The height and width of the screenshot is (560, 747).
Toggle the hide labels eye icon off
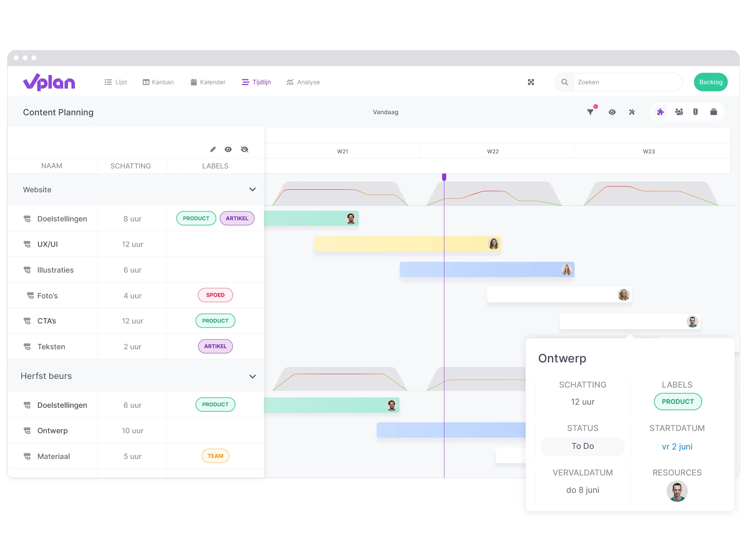[x=245, y=149]
